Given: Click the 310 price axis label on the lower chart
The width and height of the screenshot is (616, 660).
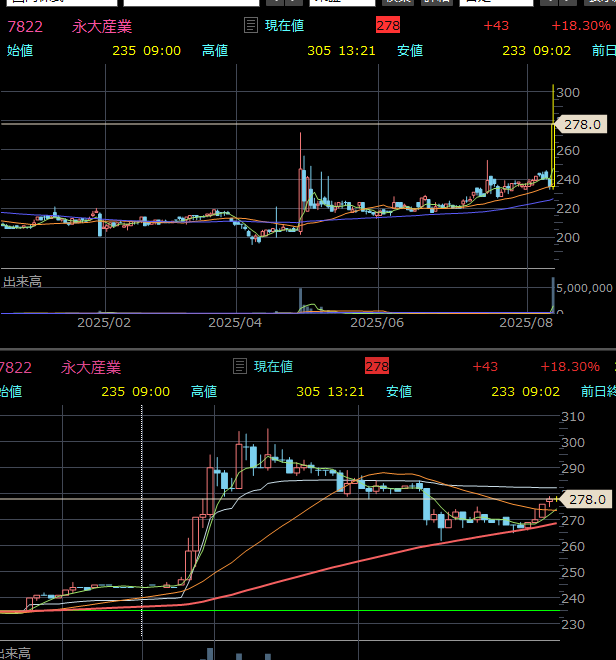Looking at the screenshot, I should [573, 417].
